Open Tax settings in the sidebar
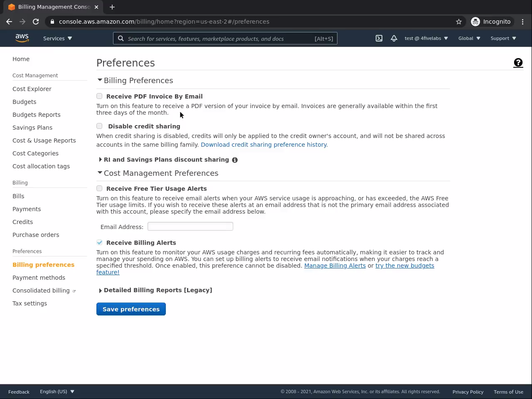Screen dimensions: 532x399 30,303
